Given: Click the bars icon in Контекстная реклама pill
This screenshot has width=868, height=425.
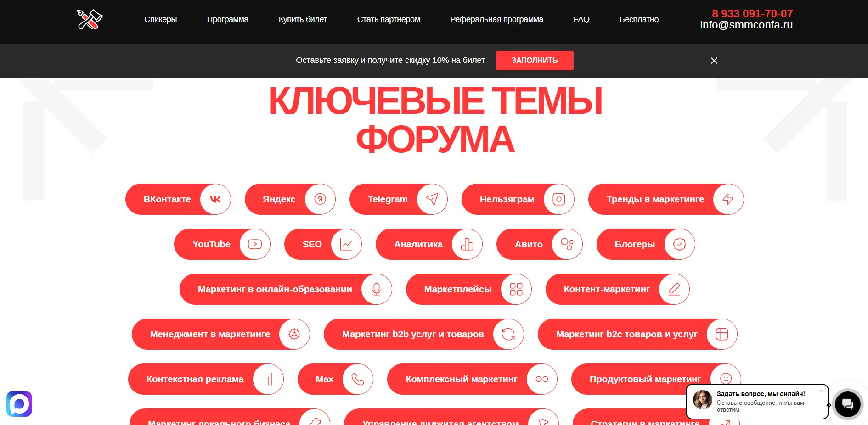Looking at the screenshot, I should [268, 379].
